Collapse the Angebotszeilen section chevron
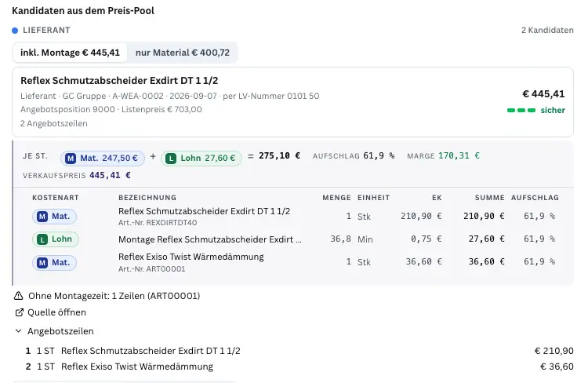The height and width of the screenshot is (383, 588). (18, 331)
